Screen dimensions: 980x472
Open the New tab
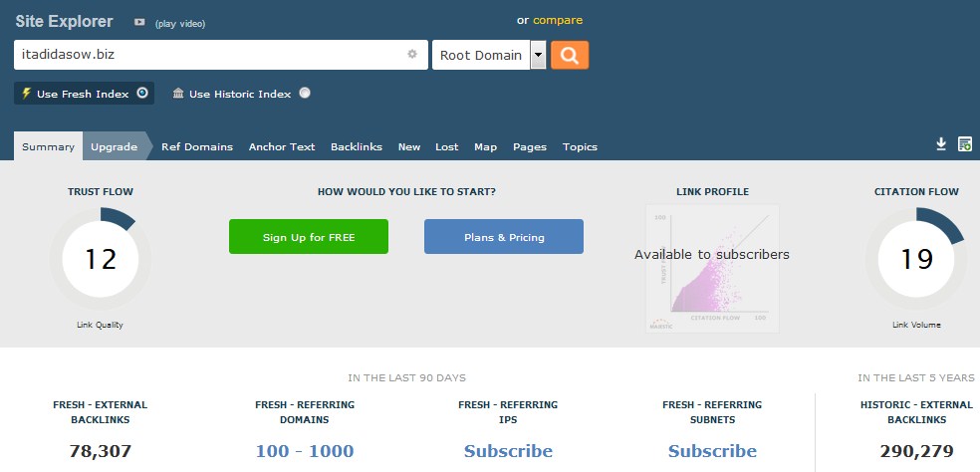(x=409, y=147)
